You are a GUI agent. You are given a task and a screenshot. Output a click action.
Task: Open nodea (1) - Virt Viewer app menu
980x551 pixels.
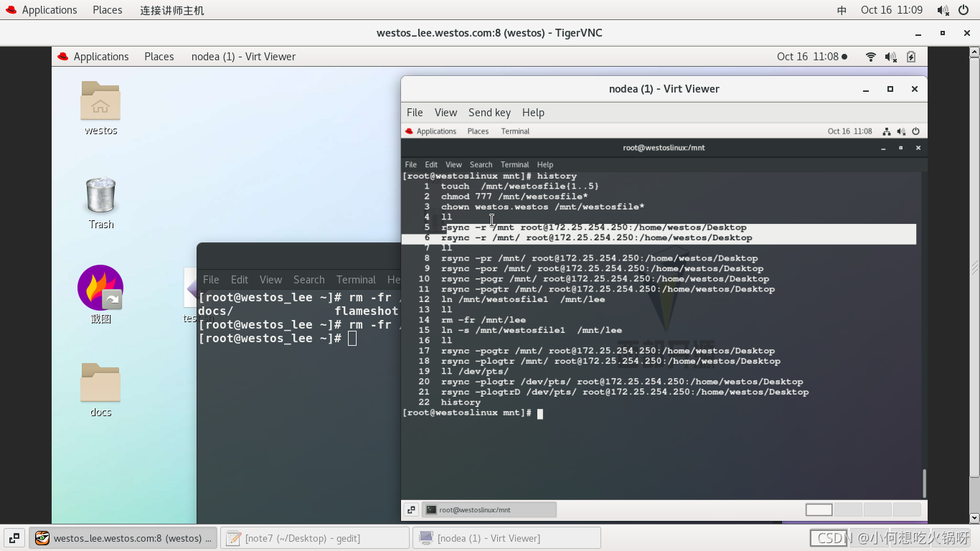coord(243,57)
